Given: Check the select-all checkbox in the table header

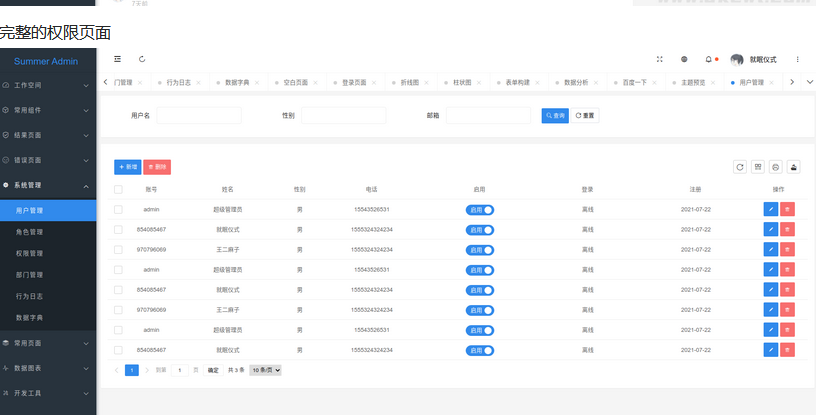Looking at the screenshot, I should point(118,189).
